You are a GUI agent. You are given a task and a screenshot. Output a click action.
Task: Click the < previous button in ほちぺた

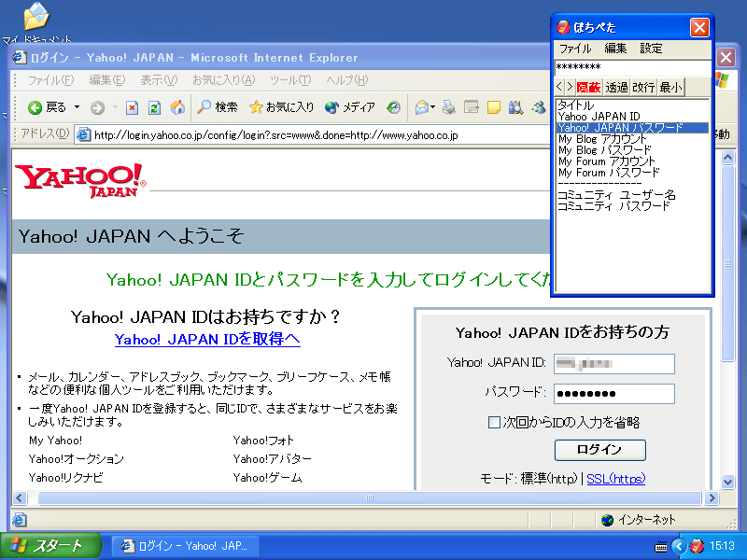559,87
